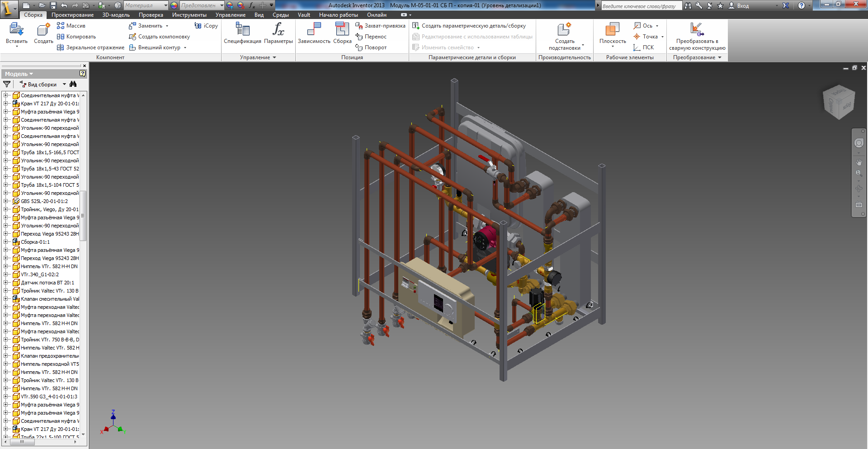Expand the GBS 525L-20-01-01:2 tree node
The image size is (868, 449).
[x=5, y=201]
